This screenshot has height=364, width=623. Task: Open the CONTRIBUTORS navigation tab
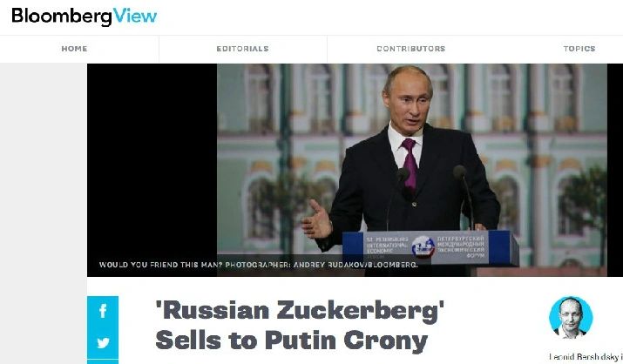coord(411,49)
